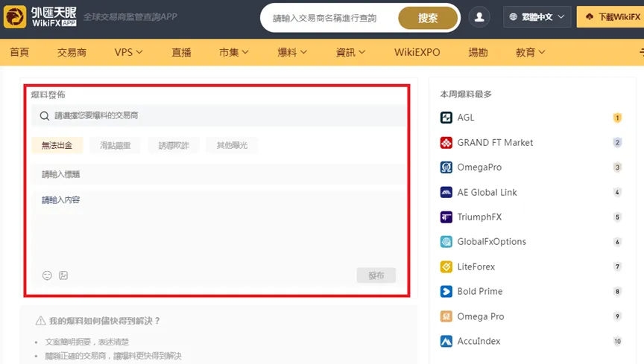Expand the 爆料 dropdown menu
This screenshot has height=364, width=644.
click(x=292, y=53)
